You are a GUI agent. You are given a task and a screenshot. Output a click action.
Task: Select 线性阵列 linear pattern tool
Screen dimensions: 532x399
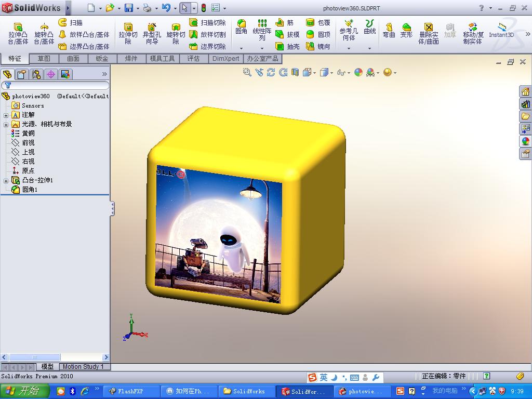[x=262, y=30]
